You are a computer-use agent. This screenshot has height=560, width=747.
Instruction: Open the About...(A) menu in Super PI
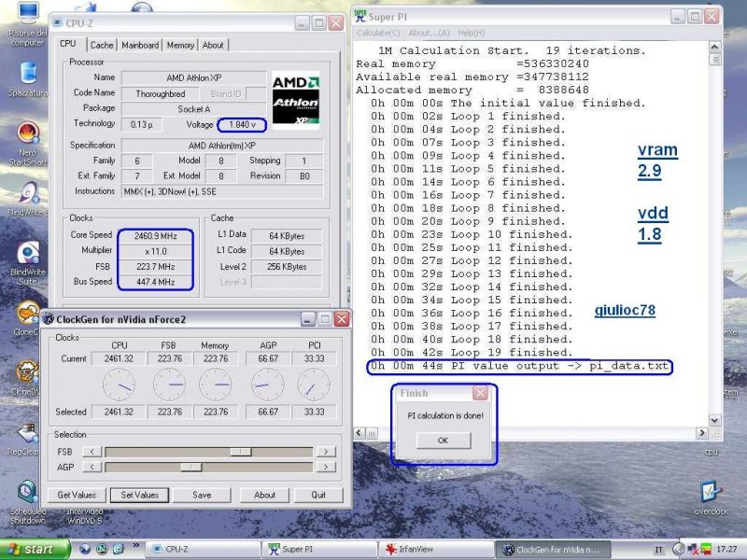click(x=429, y=33)
